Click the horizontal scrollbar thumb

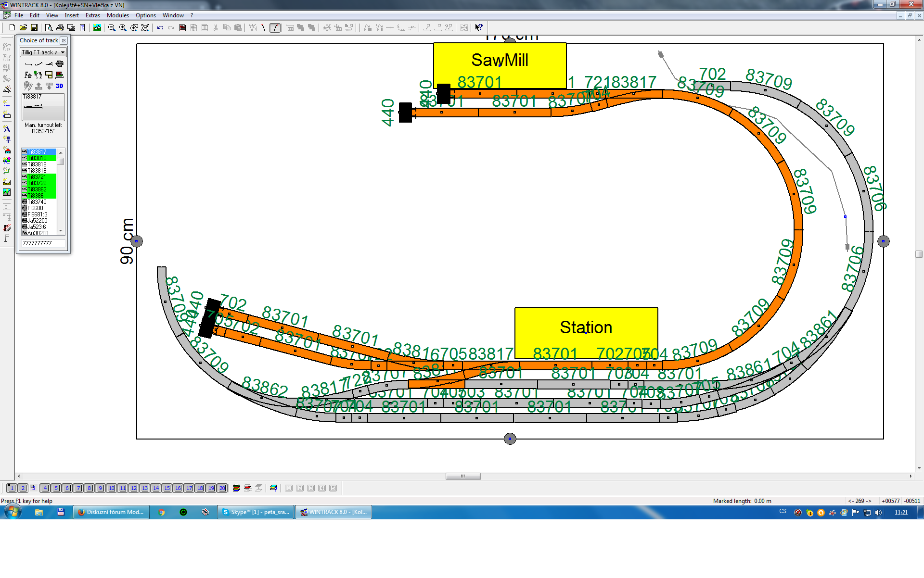point(462,476)
